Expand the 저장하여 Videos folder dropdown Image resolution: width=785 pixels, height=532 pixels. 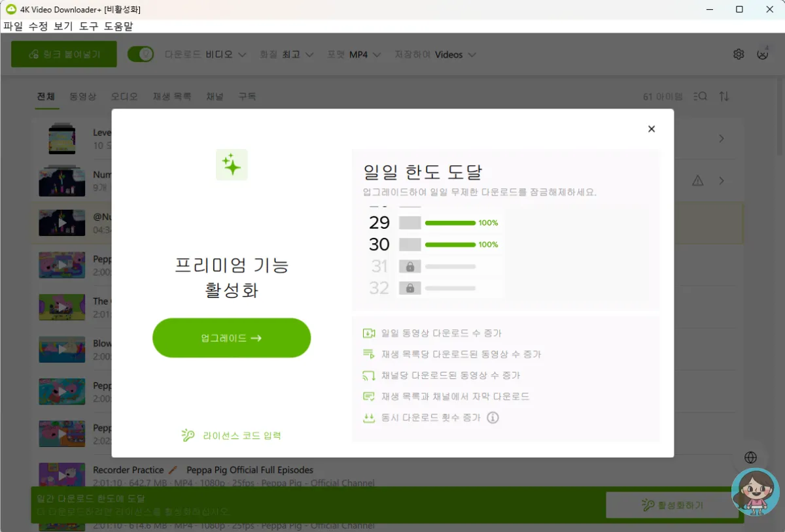pos(435,54)
